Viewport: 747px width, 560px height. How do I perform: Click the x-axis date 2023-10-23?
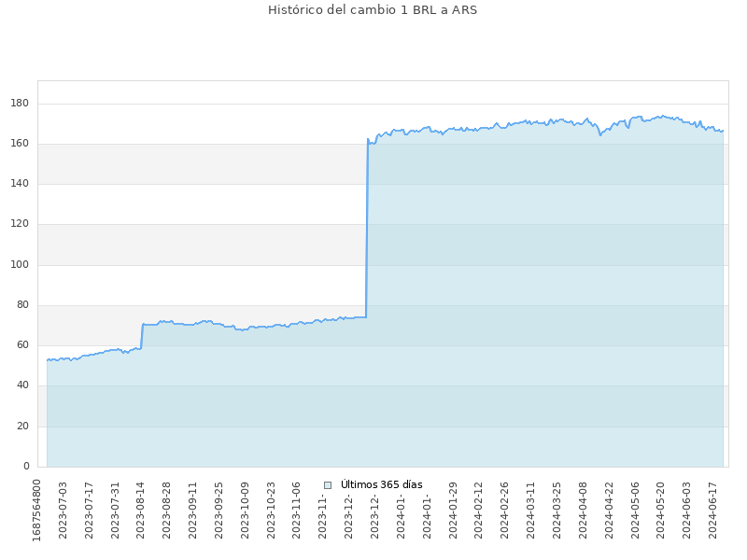[271, 511]
